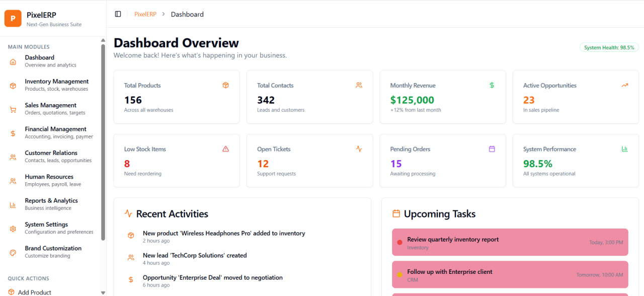
Task: Click the Active Opportunities trend icon
Action: [625, 85]
